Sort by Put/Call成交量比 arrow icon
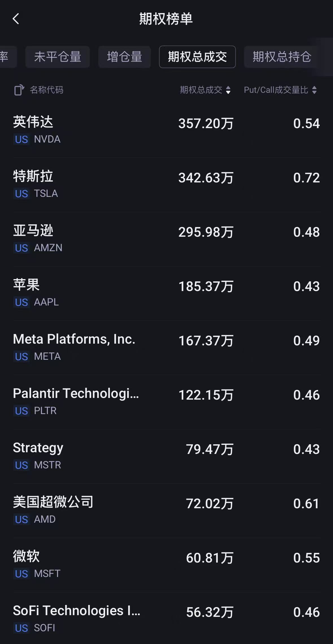 pos(314,90)
